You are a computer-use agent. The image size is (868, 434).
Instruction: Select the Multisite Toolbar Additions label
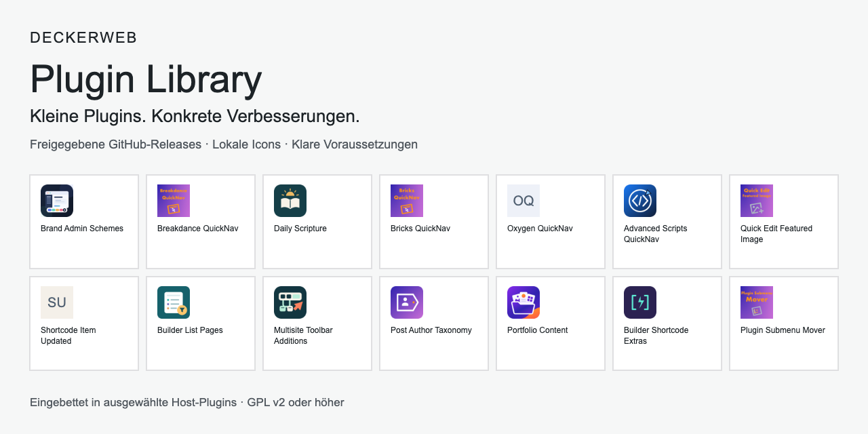click(303, 336)
